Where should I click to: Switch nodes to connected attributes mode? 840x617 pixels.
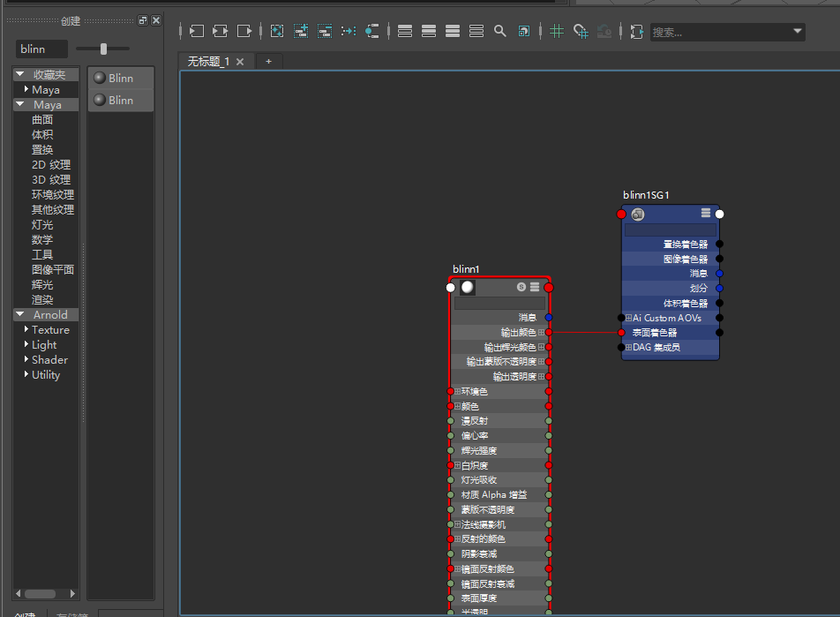coord(429,31)
